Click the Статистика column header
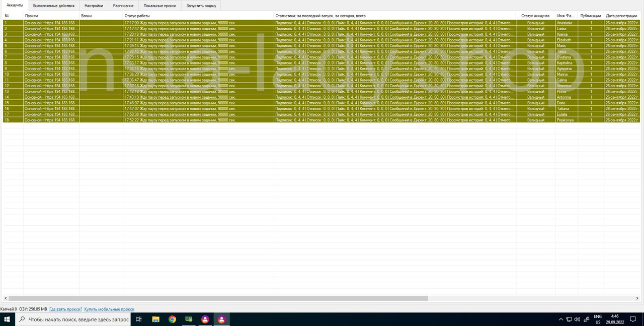The width and height of the screenshot is (644, 326). point(395,16)
